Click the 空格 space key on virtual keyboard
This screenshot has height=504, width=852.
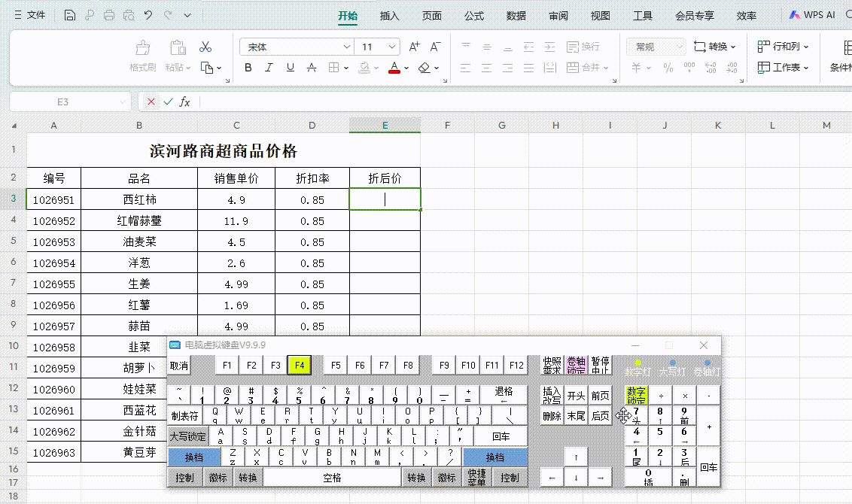pos(332,478)
